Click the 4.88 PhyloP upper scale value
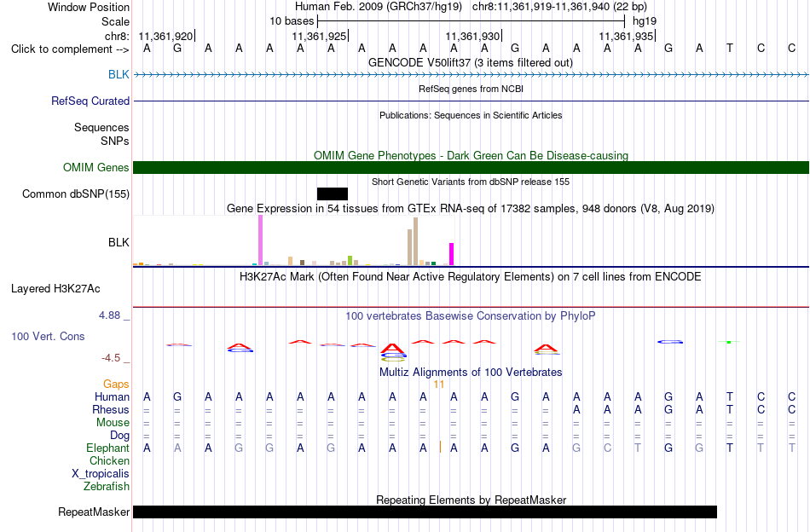The height and width of the screenshot is (532, 810). tap(109, 315)
